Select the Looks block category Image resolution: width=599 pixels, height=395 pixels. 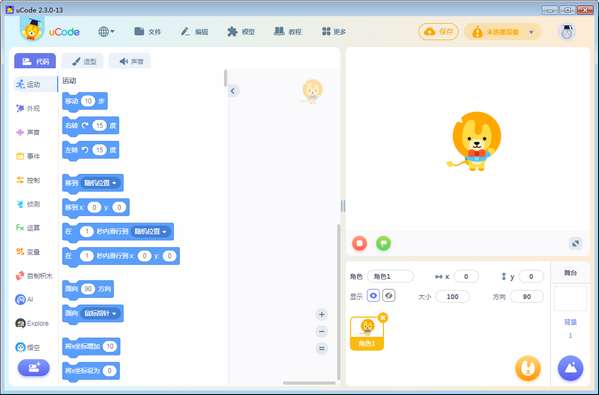28,108
